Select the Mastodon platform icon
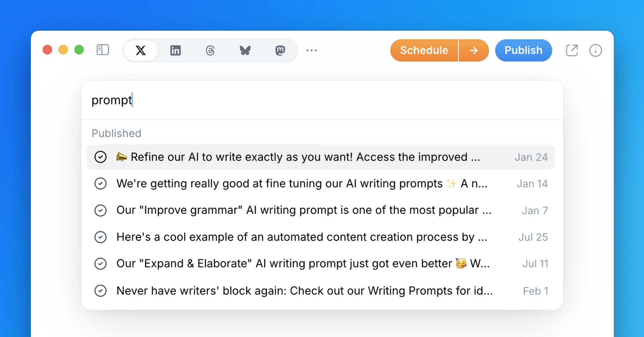Image resolution: width=644 pixels, height=337 pixels. click(280, 50)
